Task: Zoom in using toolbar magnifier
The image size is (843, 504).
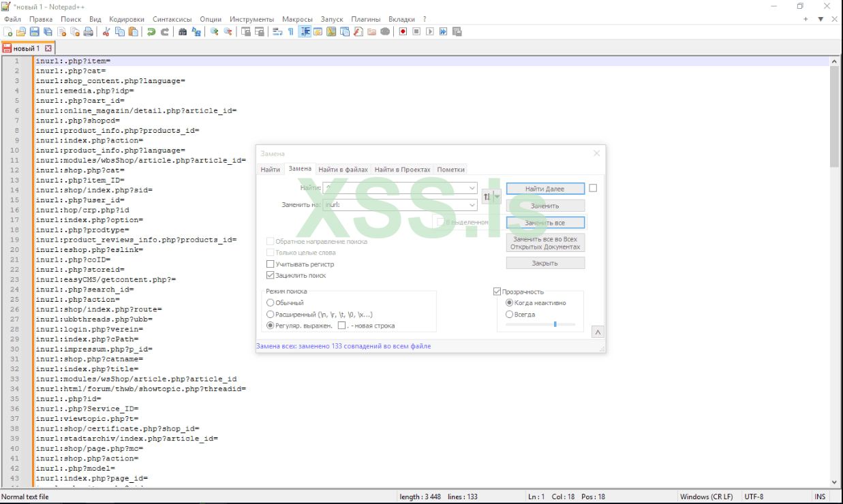Action: [215, 31]
